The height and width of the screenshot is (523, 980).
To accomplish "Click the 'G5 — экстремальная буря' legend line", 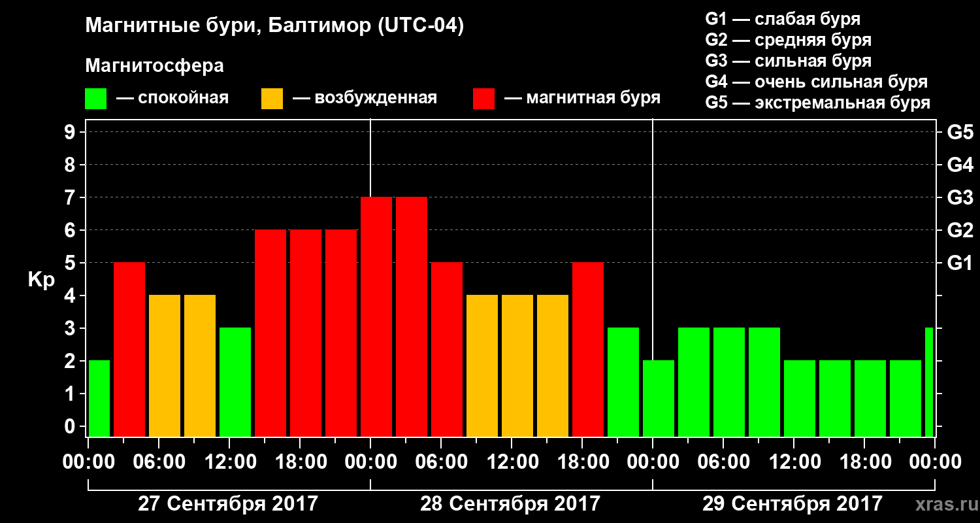I will 817,103.
